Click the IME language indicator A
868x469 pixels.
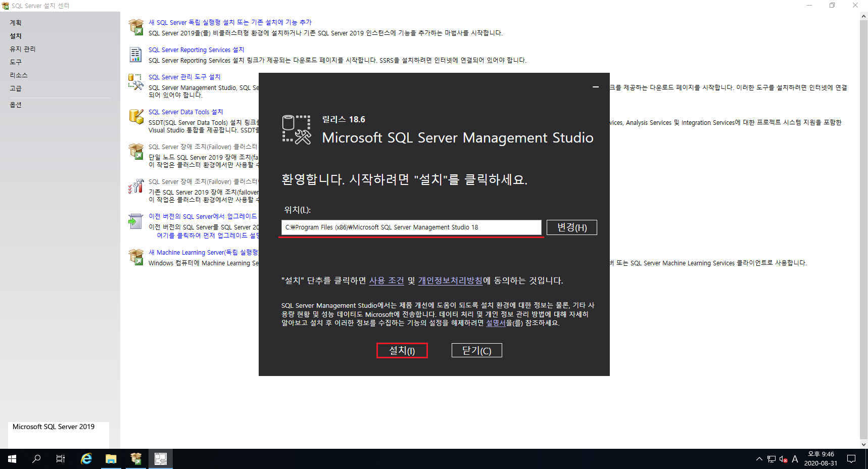click(795, 459)
